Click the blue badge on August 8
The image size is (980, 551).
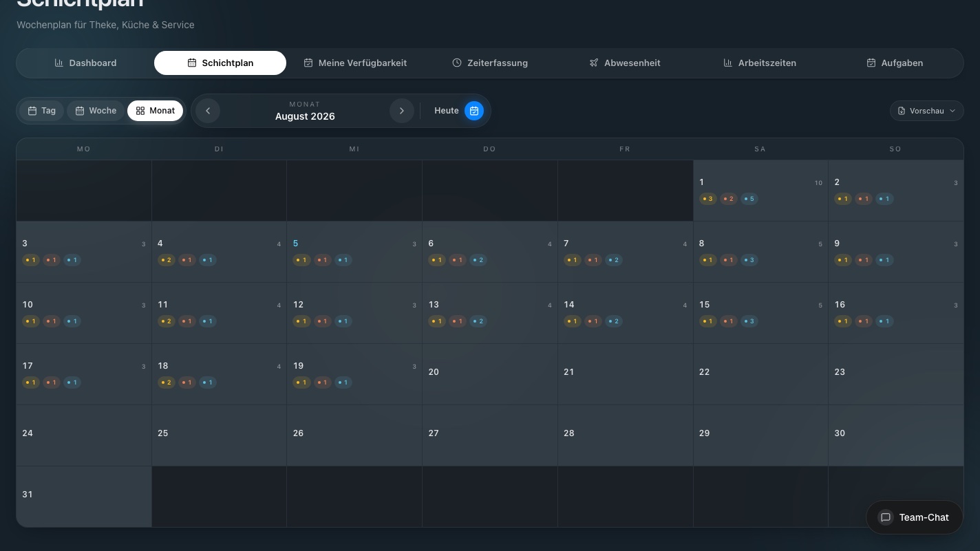(x=749, y=260)
